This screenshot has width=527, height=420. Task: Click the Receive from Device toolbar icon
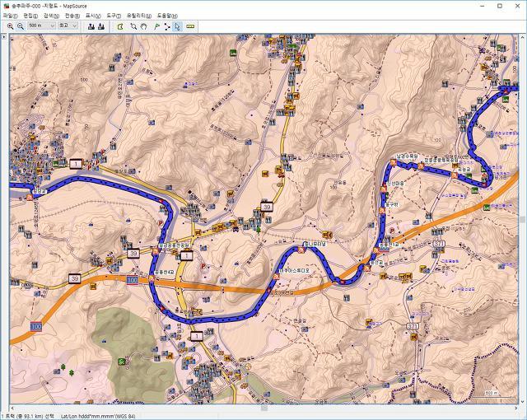click(x=101, y=26)
